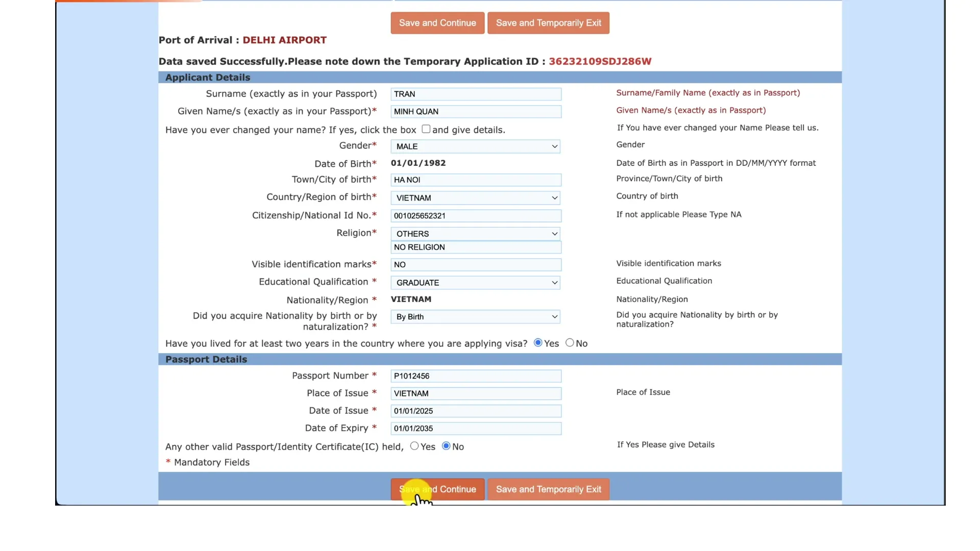This screenshot has width=980, height=551.
Task: Select the Citizenship/National Id No. field
Action: (x=476, y=216)
